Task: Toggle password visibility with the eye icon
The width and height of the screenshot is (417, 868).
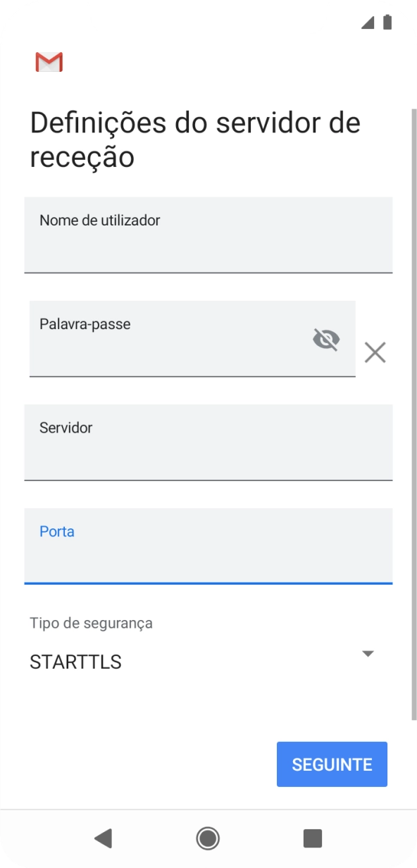Action: click(325, 340)
